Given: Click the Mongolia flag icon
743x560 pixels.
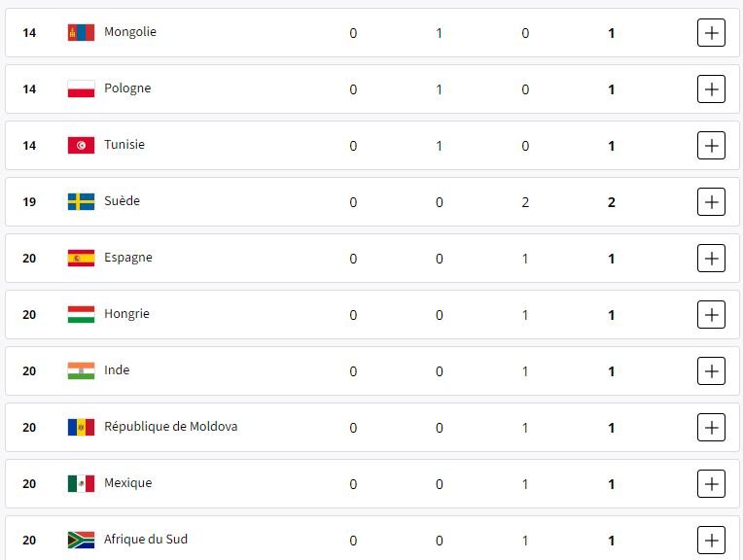Looking at the screenshot, I should pos(81,33).
